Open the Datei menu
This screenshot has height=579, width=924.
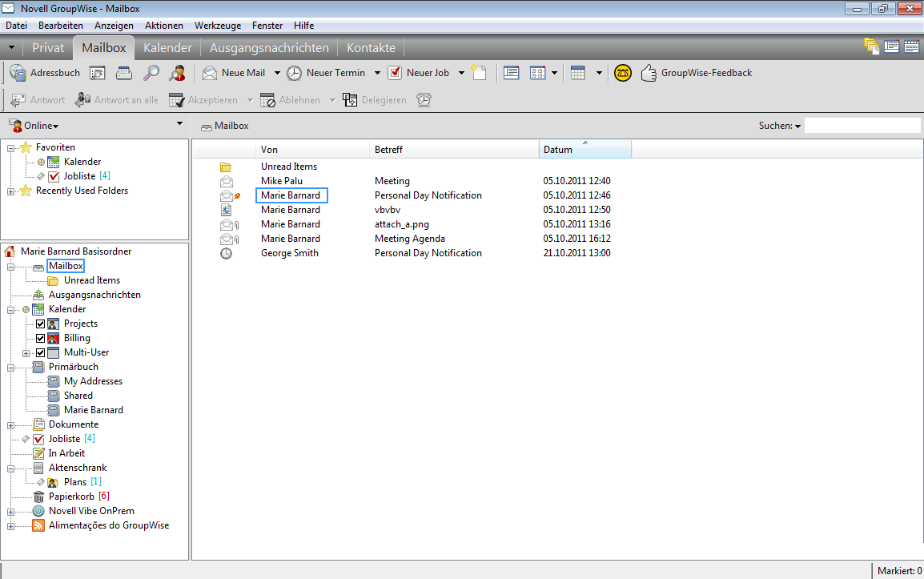click(17, 26)
